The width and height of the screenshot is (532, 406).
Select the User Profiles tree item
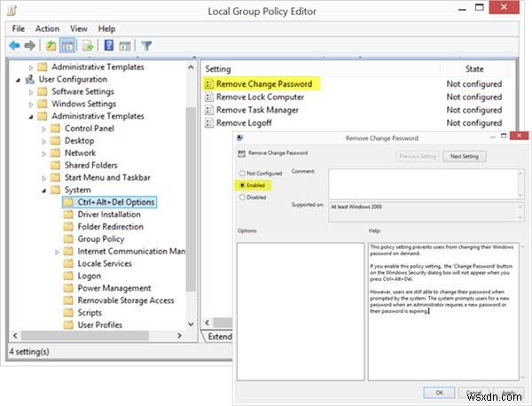(x=100, y=324)
